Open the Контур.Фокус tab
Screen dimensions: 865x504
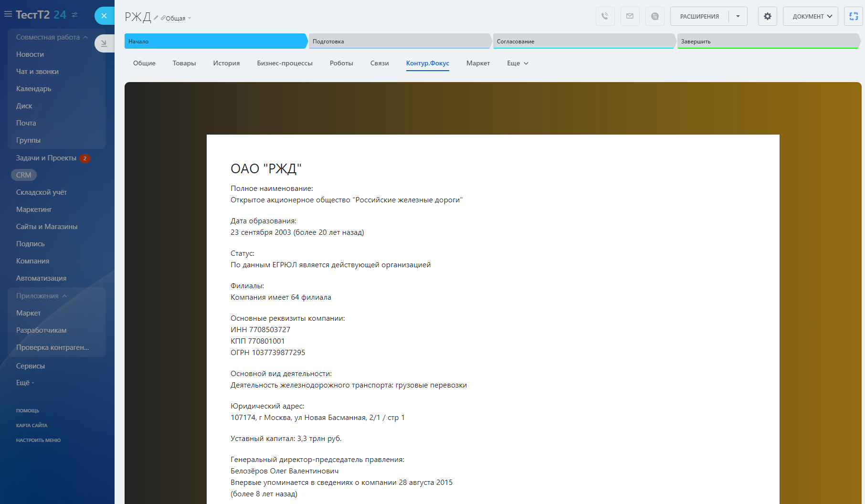(428, 63)
